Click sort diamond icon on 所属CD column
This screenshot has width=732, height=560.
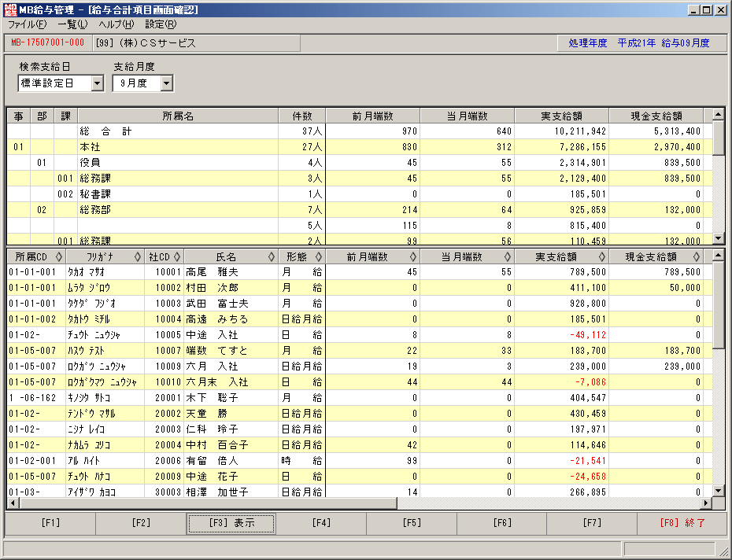59,256
